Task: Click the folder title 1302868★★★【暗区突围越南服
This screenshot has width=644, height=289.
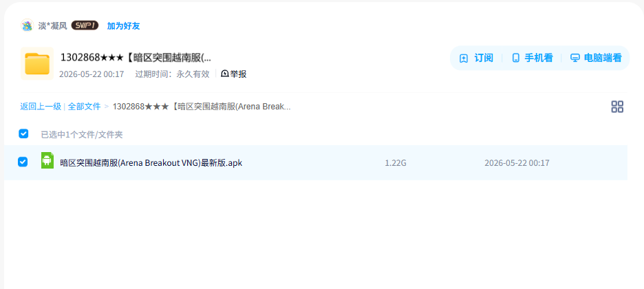Action: pos(136,58)
